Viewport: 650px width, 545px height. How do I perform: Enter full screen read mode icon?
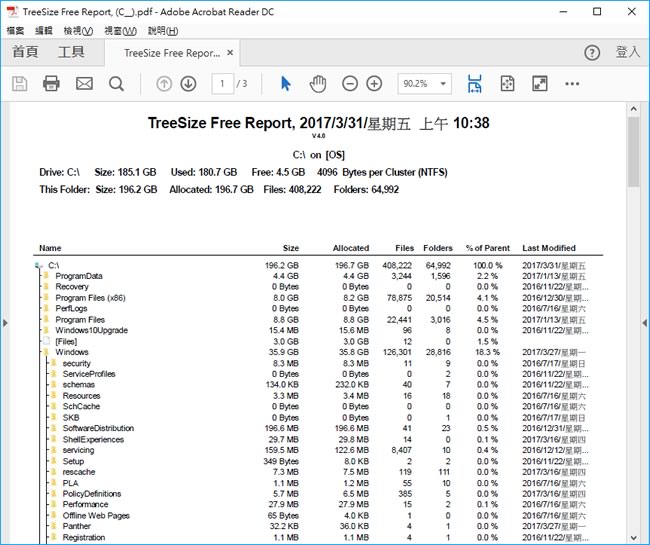tap(540, 84)
